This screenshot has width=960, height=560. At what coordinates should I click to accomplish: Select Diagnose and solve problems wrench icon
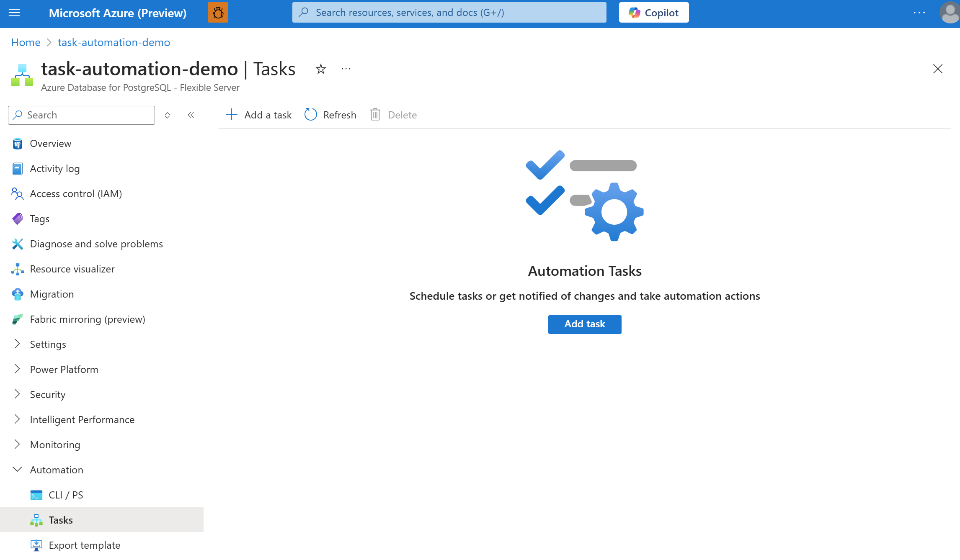[17, 244]
